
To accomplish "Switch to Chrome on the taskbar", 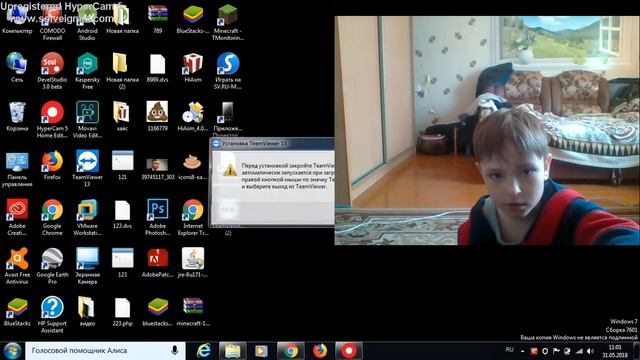I will [x=291, y=351].
